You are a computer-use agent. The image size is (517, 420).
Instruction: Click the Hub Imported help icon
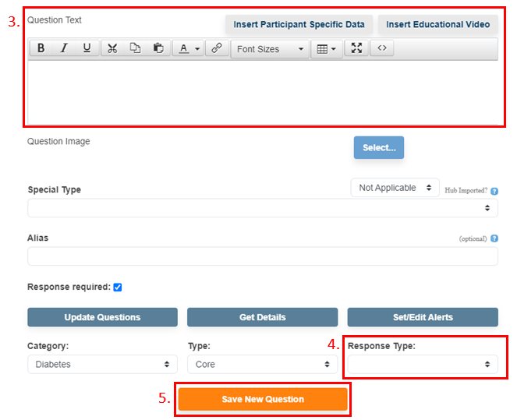tap(494, 191)
